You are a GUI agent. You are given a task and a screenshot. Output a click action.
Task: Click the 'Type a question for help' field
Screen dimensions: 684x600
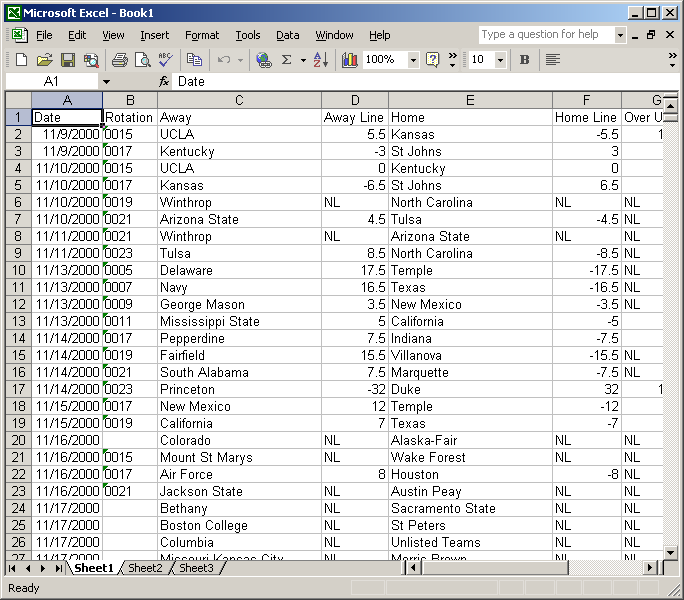(x=547, y=34)
